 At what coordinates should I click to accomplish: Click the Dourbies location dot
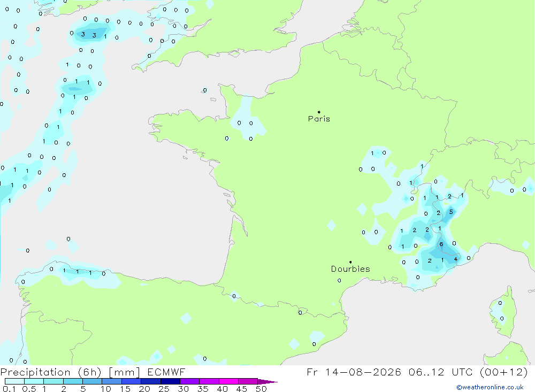(350, 262)
